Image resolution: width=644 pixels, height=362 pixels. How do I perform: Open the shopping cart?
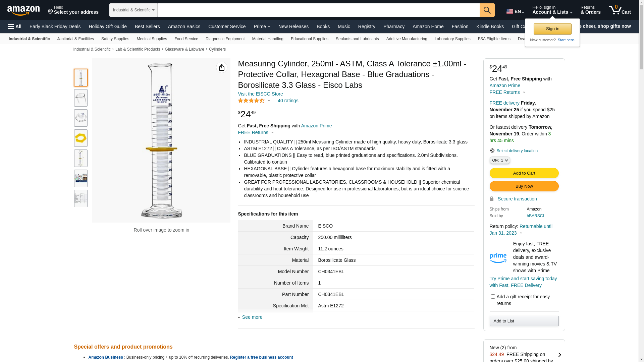coord(620,10)
